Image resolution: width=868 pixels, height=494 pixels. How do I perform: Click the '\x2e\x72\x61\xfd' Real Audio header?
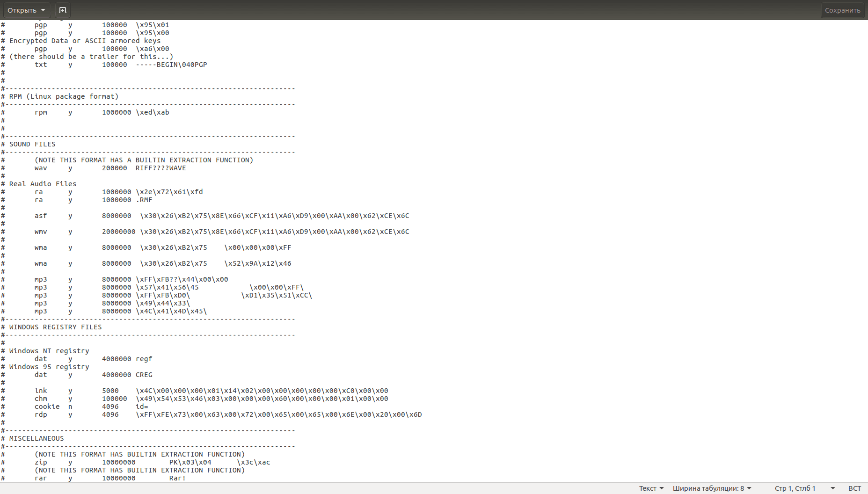click(x=169, y=192)
